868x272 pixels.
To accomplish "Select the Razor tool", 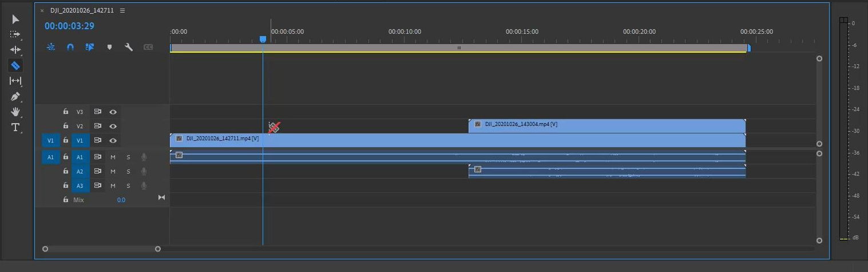I will tap(15, 65).
